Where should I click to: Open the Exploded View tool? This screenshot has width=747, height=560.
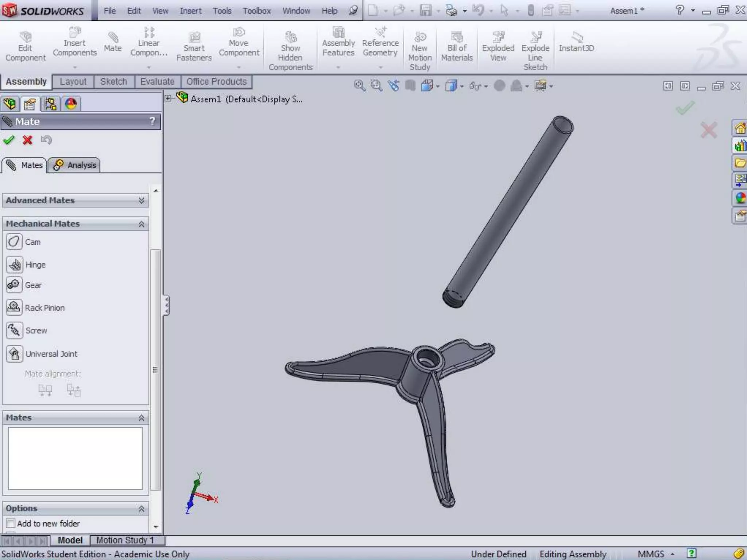[x=498, y=47]
